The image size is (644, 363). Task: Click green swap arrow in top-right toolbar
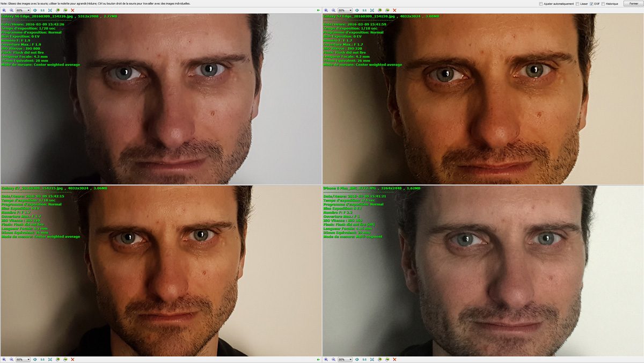pyautogui.click(x=318, y=10)
